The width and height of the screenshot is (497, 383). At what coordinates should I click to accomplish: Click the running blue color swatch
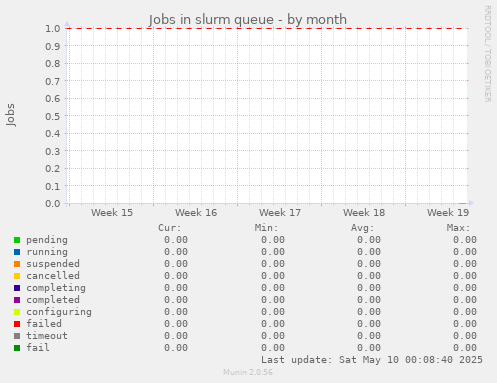pyautogui.click(x=17, y=252)
